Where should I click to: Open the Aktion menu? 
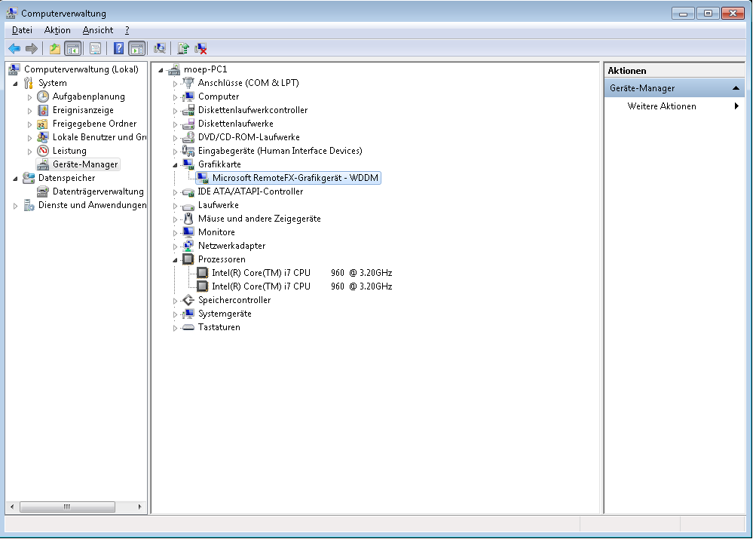[57, 30]
